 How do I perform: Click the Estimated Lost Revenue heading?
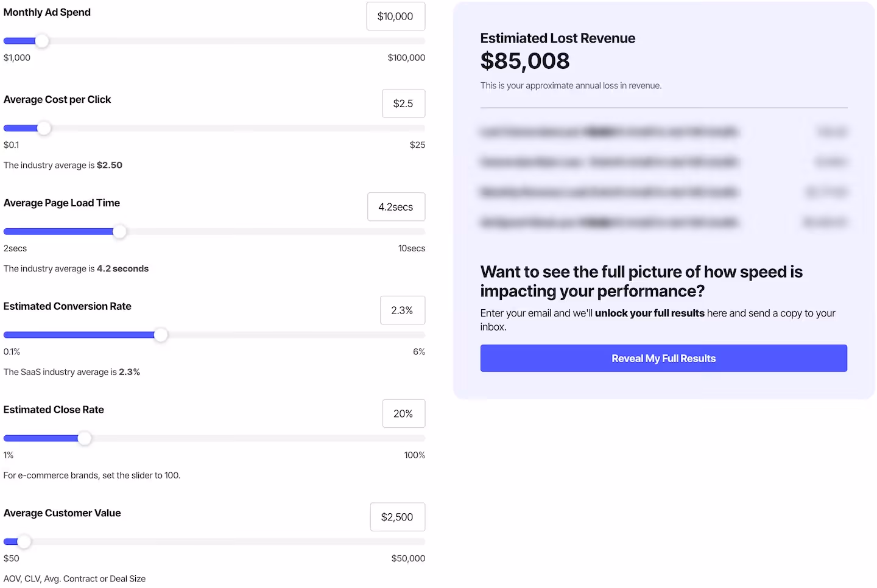[x=557, y=38]
